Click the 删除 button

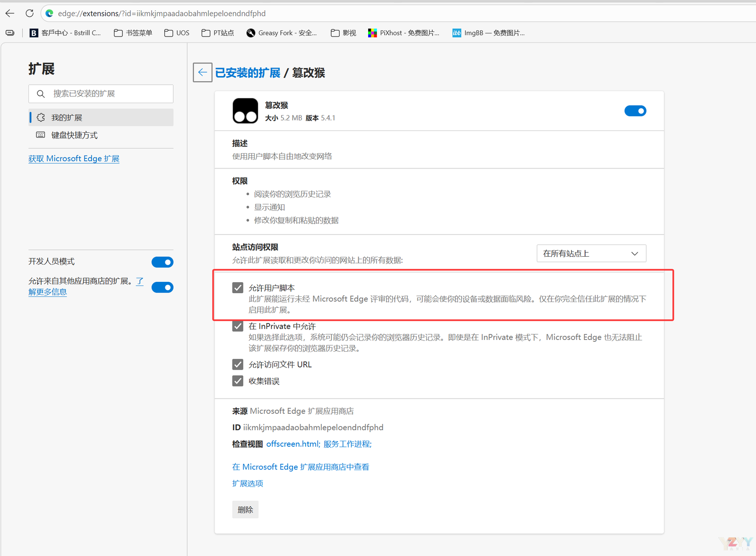pos(245,510)
